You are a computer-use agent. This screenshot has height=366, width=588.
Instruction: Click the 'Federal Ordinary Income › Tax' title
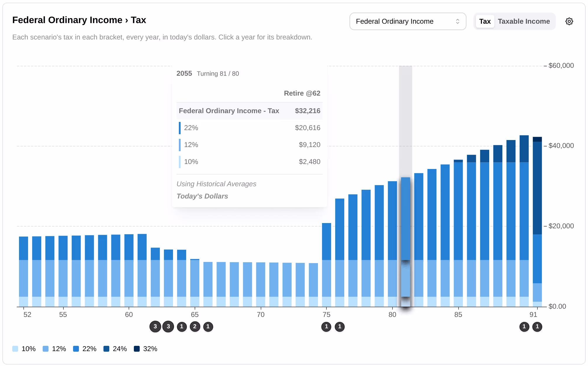click(79, 20)
